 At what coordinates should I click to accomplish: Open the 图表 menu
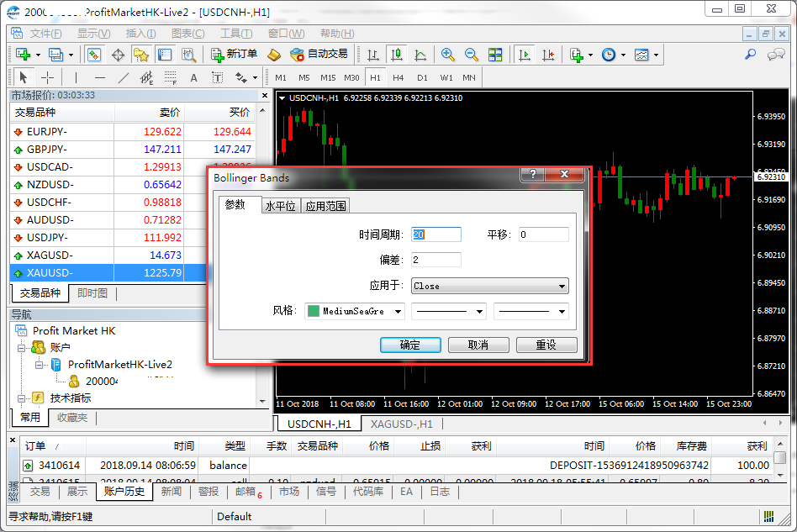point(187,34)
